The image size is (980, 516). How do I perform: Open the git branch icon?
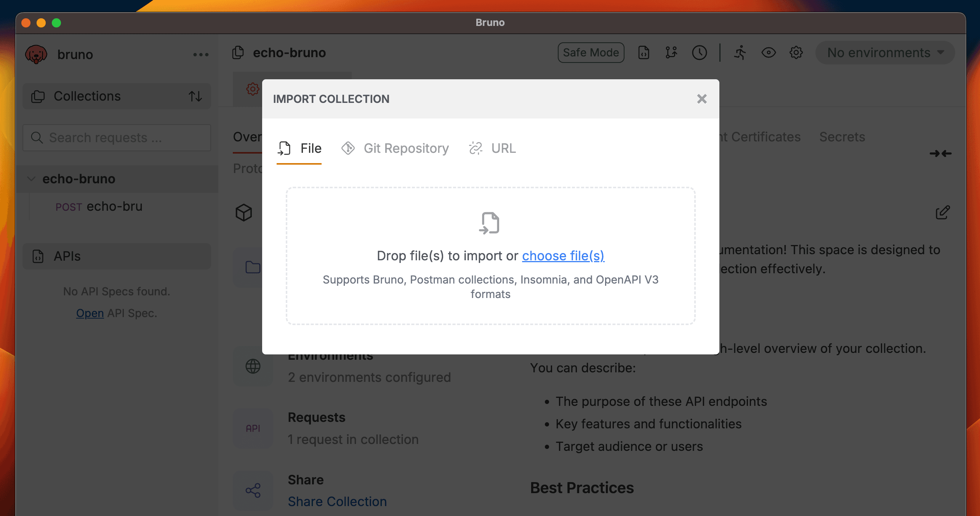click(x=671, y=53)
